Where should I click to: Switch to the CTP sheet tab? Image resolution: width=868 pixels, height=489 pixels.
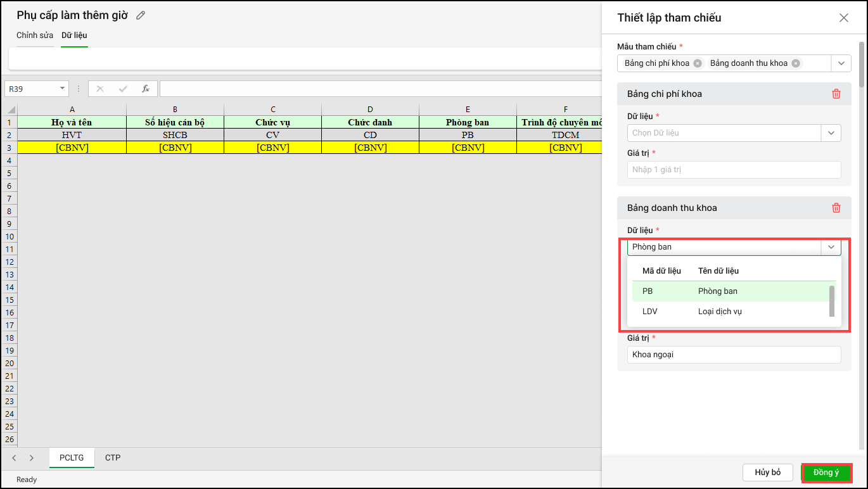[x=113, y=457]
